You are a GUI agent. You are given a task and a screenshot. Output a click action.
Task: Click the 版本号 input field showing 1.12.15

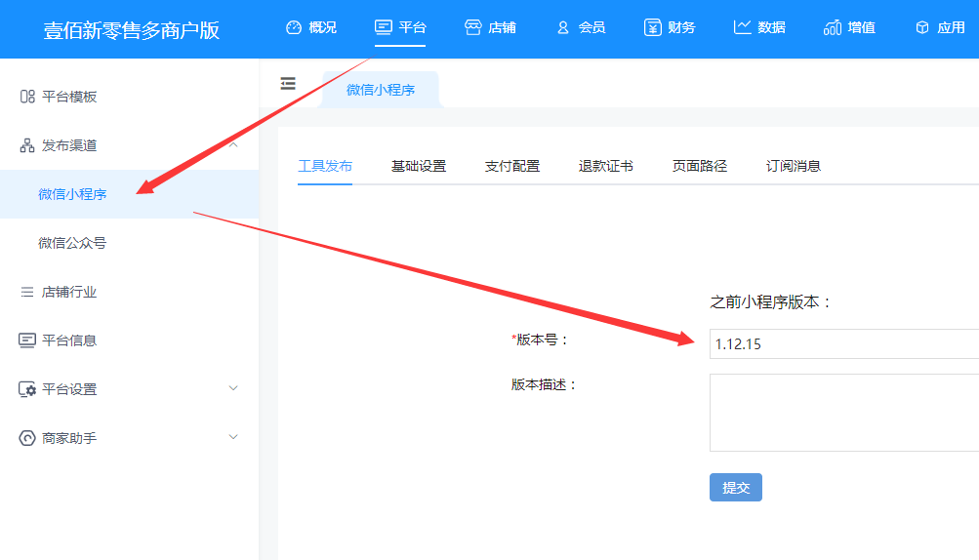pyautogui.click(x=844, y=344)
